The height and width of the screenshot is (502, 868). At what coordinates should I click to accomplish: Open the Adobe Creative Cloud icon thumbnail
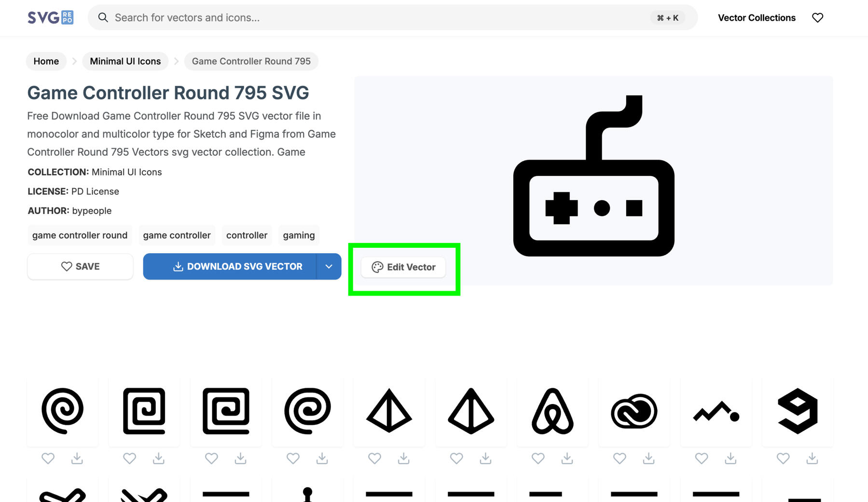pyautogui.click(x=634, y=411)
